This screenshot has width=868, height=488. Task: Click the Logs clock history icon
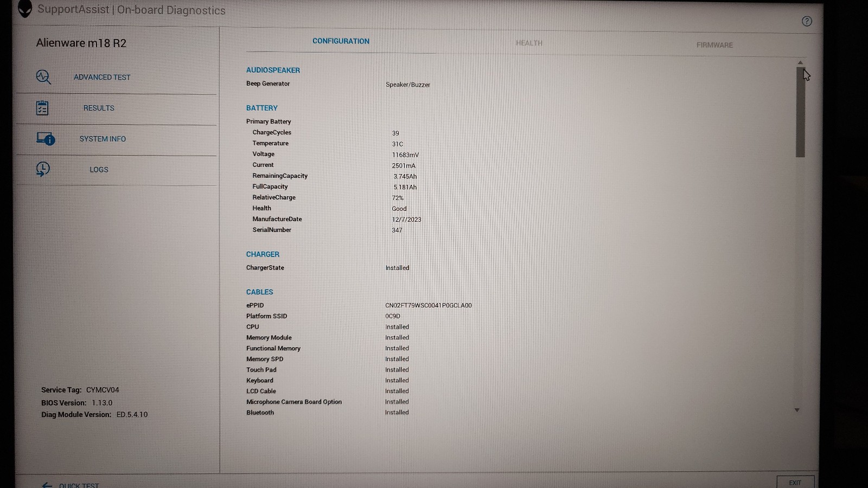point(43,169)
